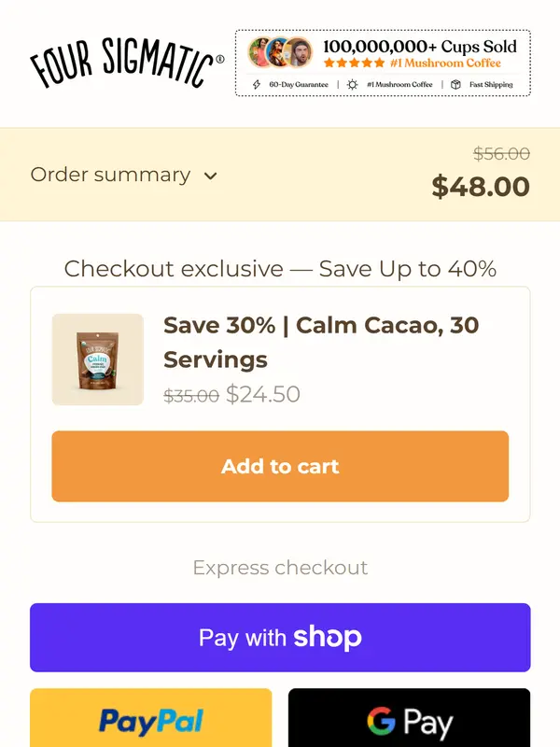Click the Checkout exclusive Save Up to 40% heading
Image resolution: width=560 pixels, height=747 pixels.
coord(280,269)
